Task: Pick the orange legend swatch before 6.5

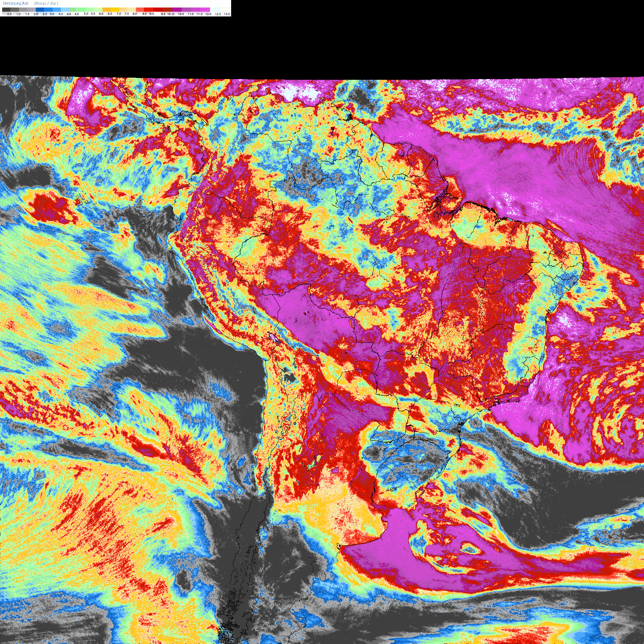Action: pos(106,10)
